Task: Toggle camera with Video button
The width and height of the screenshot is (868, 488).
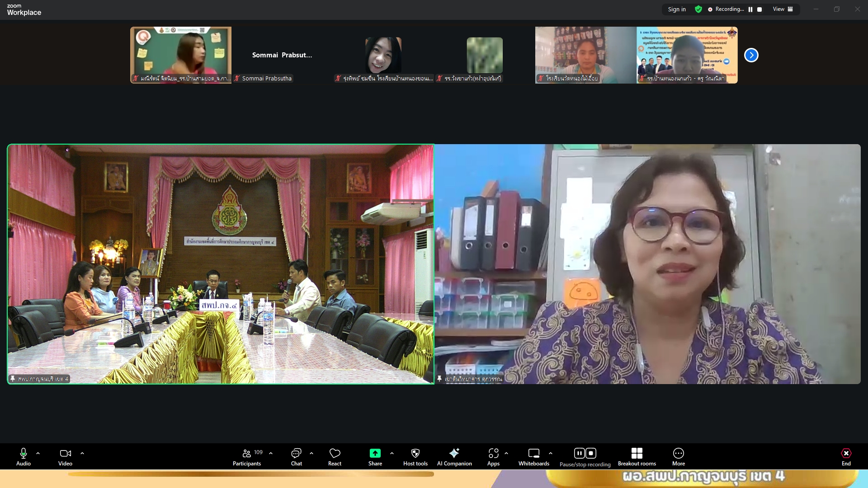Action: click(x=65, y=453)
